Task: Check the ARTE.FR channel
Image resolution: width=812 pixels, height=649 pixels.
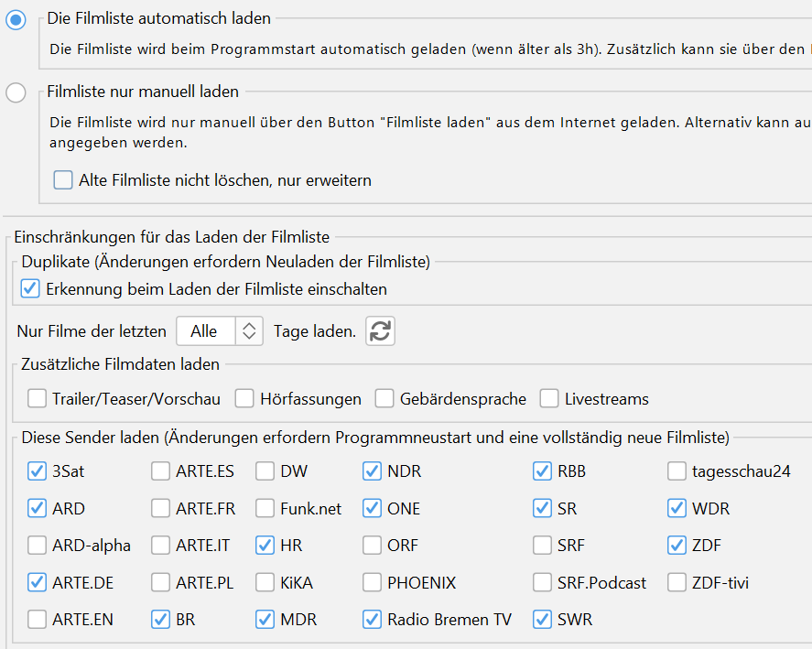Action: [160, 509]
